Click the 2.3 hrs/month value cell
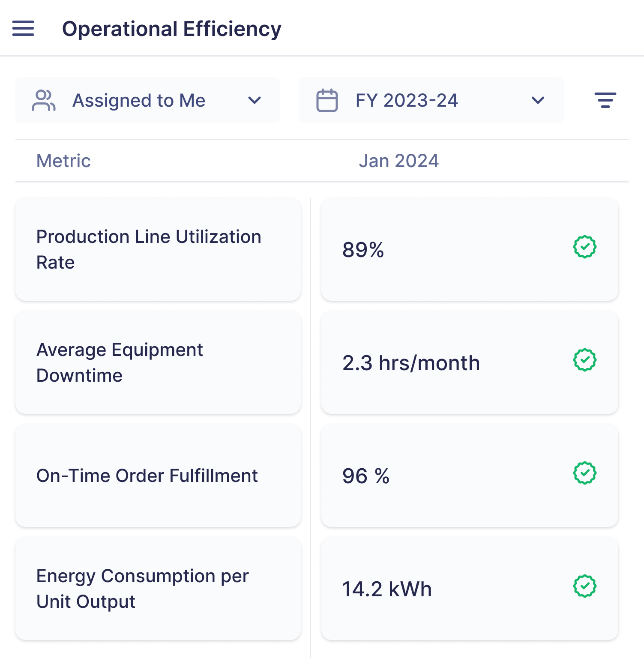644x658 pixels. [428, 363]
